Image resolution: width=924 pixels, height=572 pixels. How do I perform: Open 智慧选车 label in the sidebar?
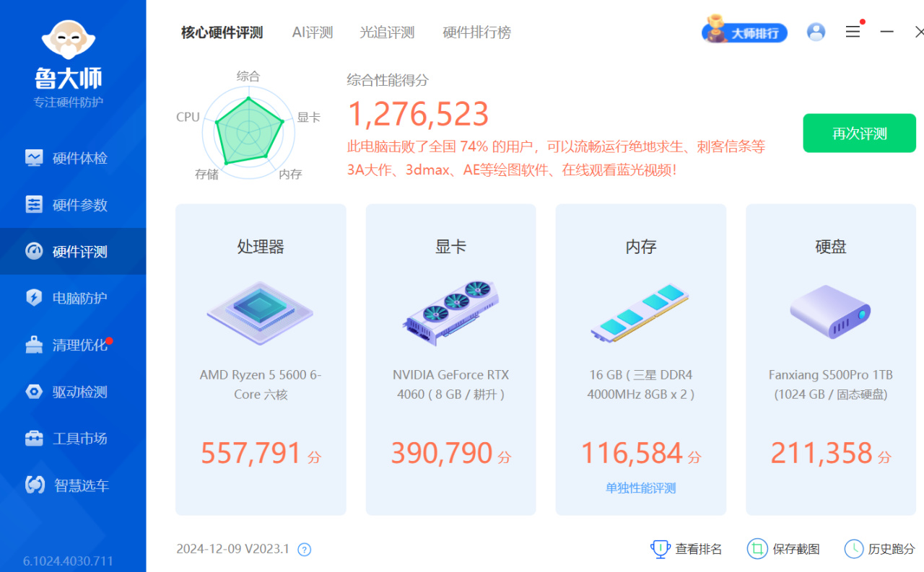pos(82,485)
